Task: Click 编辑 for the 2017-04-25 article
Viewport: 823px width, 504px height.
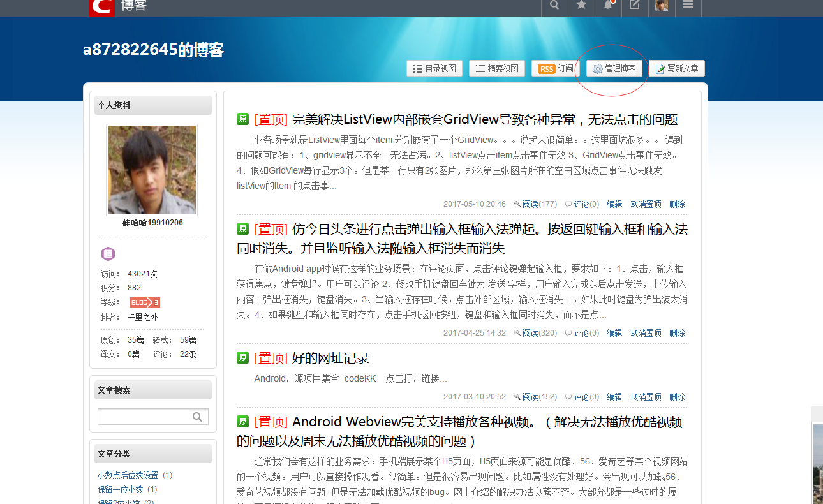Action: [614, 333]
